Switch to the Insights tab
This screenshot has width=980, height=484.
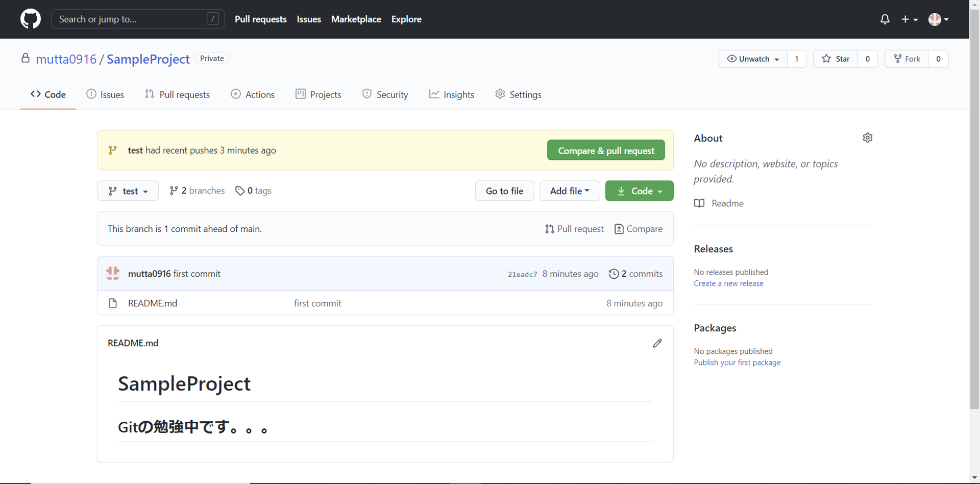click(452, 94)
